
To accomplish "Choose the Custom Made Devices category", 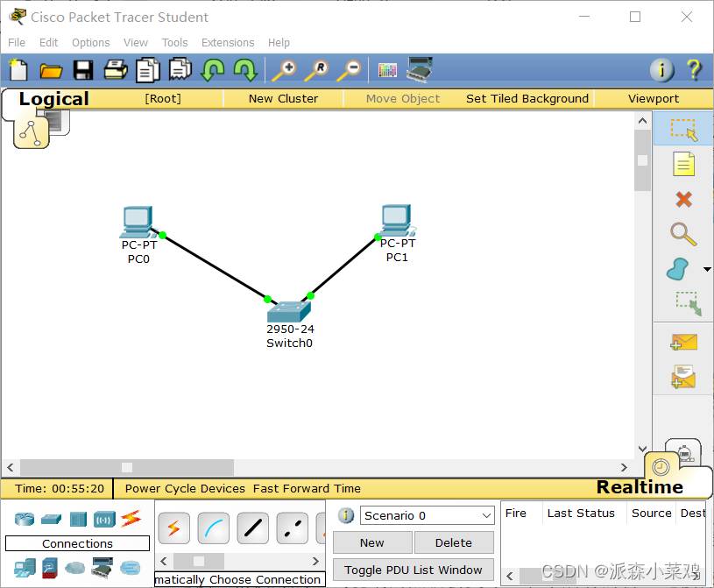I will click(x=102, y=568).
